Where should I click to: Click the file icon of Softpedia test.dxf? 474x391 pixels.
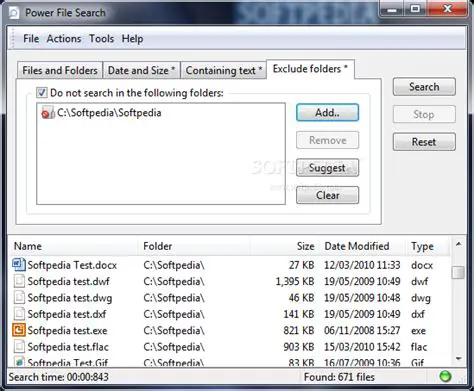tap(19, 314)
